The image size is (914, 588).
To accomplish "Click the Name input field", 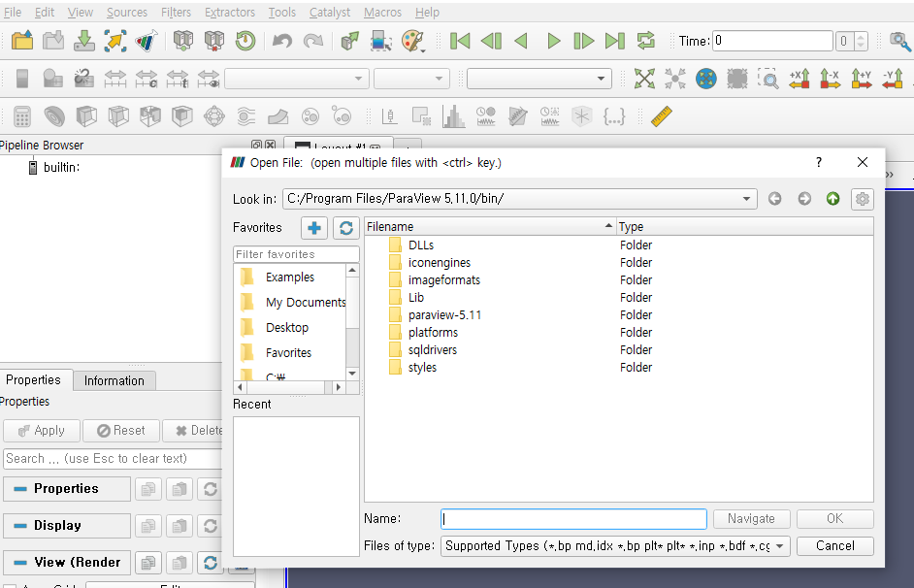I will [x=573, y=519].
